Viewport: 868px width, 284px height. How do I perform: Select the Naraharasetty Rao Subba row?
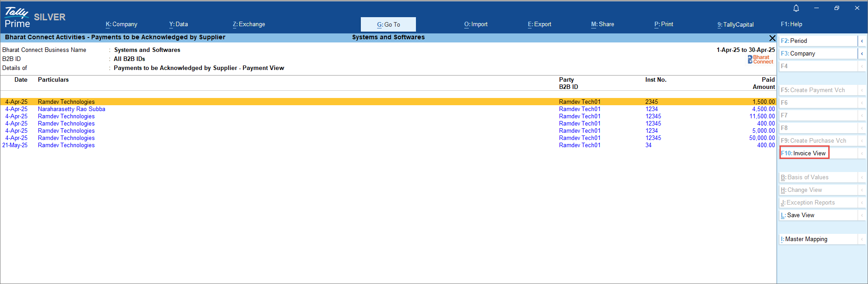click(x=71, y=109)
